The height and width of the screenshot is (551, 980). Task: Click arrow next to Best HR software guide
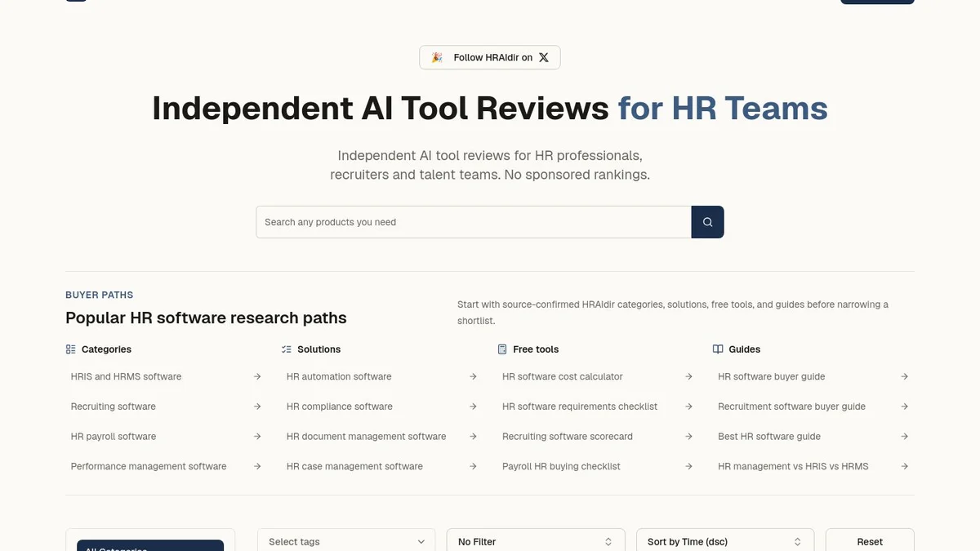click(x=904, y=437)
